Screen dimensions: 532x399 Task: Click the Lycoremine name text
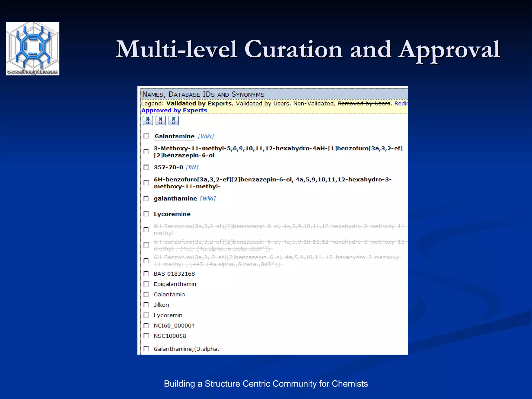tap(172, 214)
